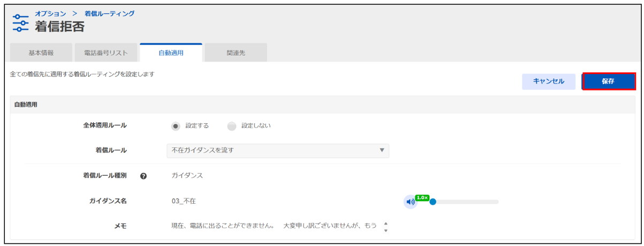Click the routing settings sliders icon
The width and height of the screenshot is (644, 246).
[x=20, y=23]
